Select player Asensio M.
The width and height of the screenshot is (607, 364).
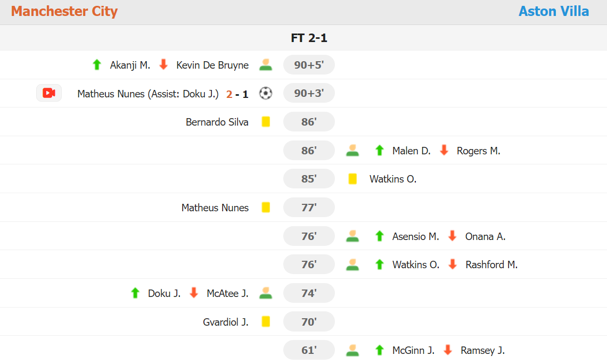click(416, 236)
